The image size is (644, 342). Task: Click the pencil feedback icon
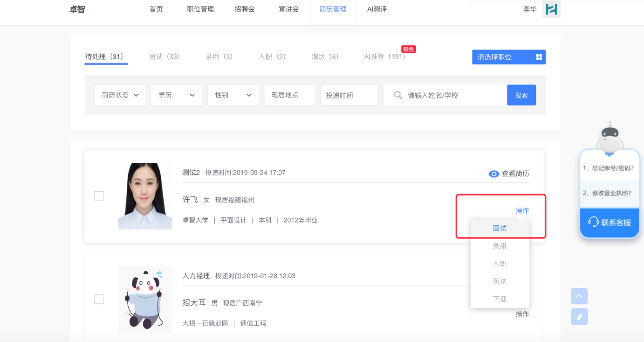pyautogui.click(x=579, y=317)
